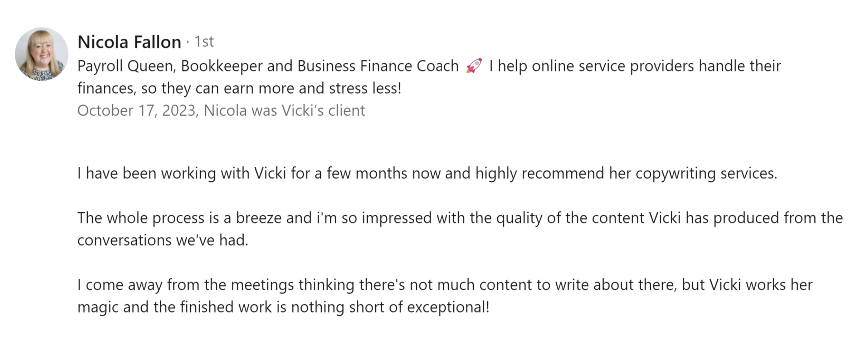
Task: Click the 'magic and the finished work' line
Action: 174,307
